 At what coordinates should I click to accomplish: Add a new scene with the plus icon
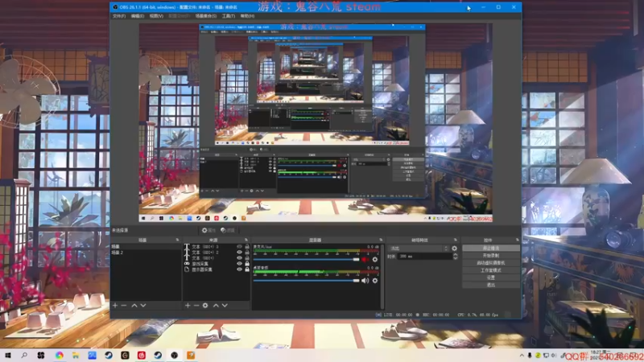point(115,306)
